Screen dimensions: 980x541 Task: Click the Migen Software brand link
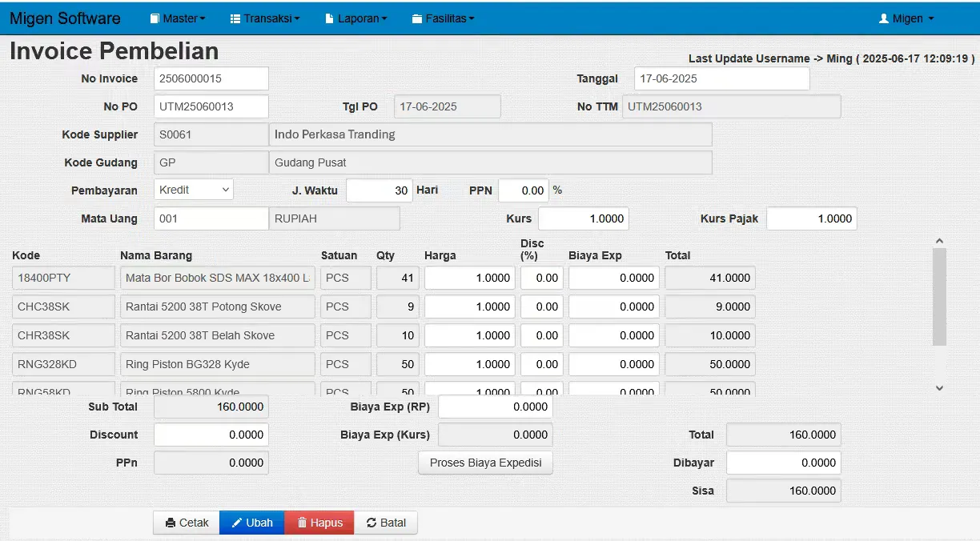[x=65, y=18]
